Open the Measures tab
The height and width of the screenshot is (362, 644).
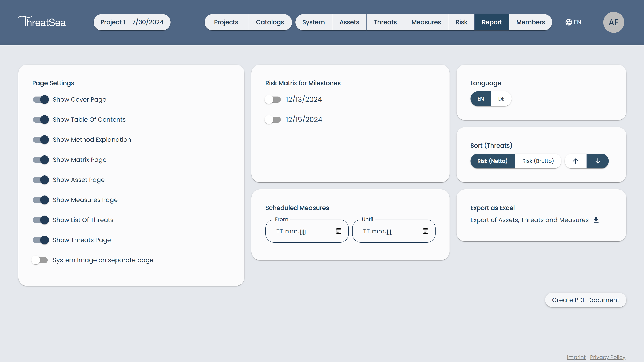click(426, 22)
